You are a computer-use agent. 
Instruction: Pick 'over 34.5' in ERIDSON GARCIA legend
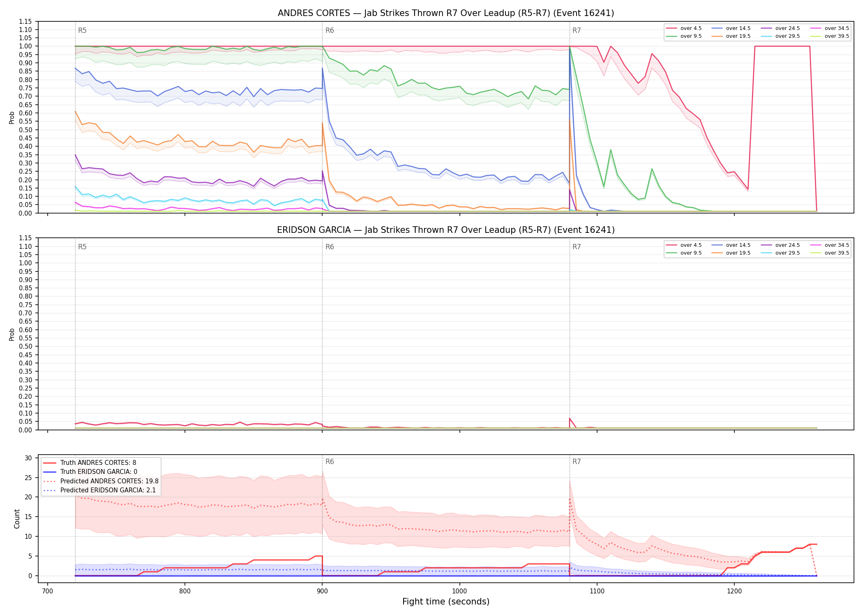(829, 245)
